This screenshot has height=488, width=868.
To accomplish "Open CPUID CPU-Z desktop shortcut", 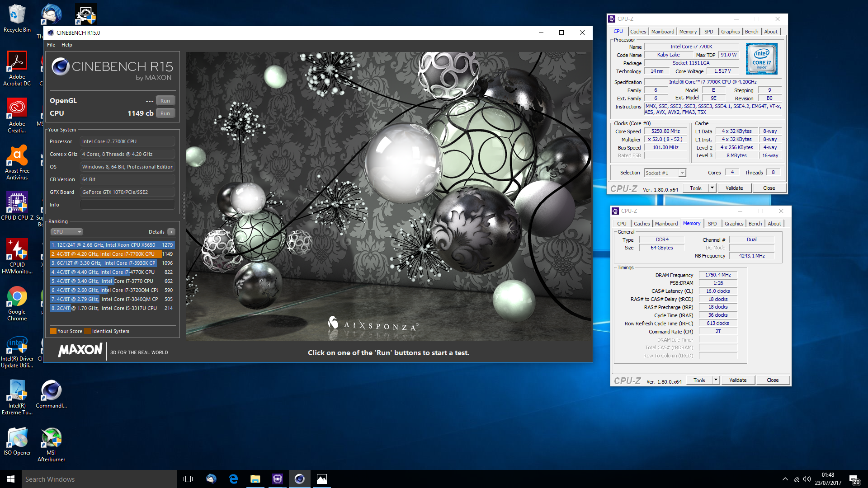I will click(17, 206).
